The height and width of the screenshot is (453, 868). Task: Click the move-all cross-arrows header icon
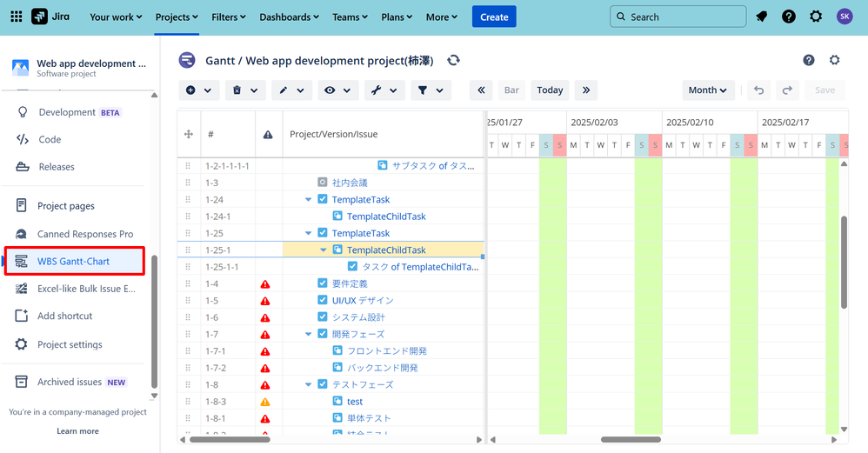click(188, 134)
